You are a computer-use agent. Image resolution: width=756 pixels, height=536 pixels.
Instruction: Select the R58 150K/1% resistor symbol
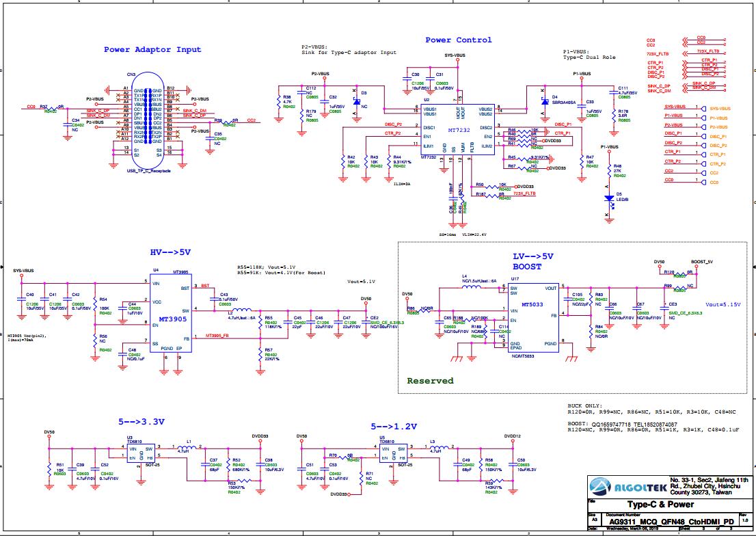tap(481, 466)
